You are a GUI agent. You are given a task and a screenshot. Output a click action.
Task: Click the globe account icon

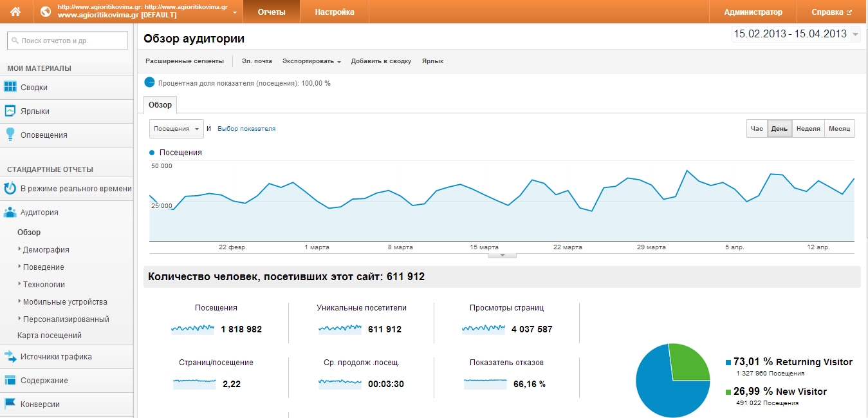[x=46, y=12]
